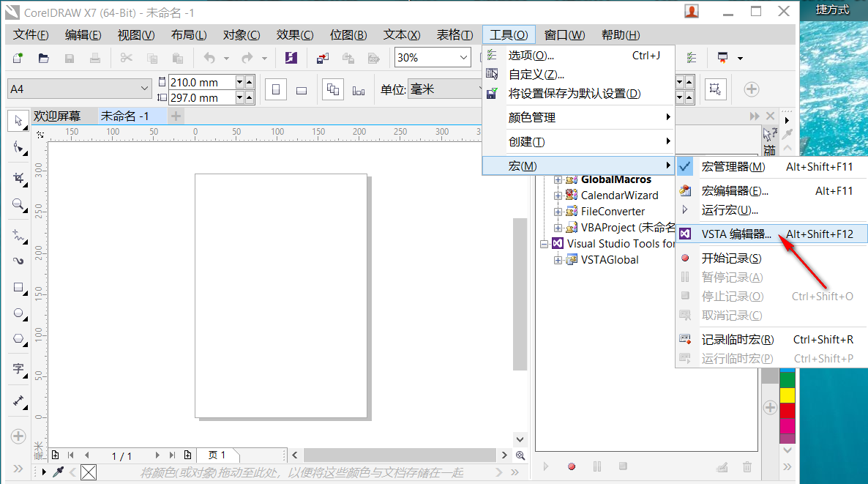
Task: Open the 效果(C) menu
Action: 295,35
